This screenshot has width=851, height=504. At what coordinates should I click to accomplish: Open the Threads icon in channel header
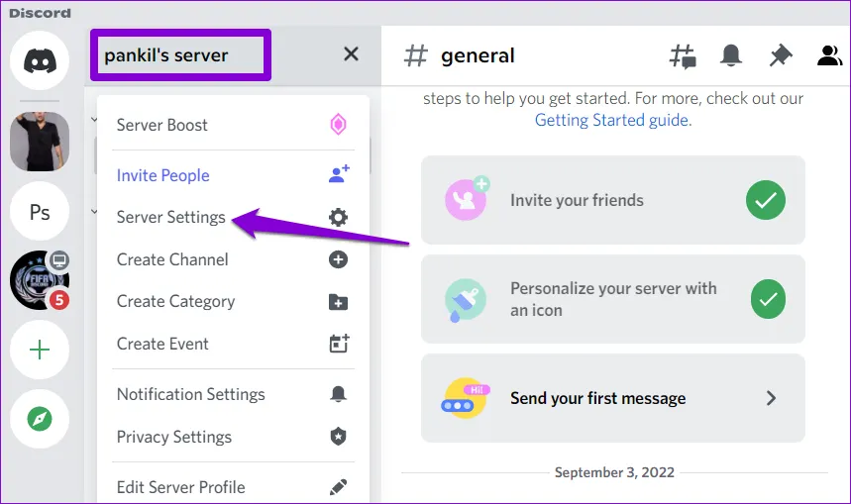pyautogui.click(x=683, y=55)
